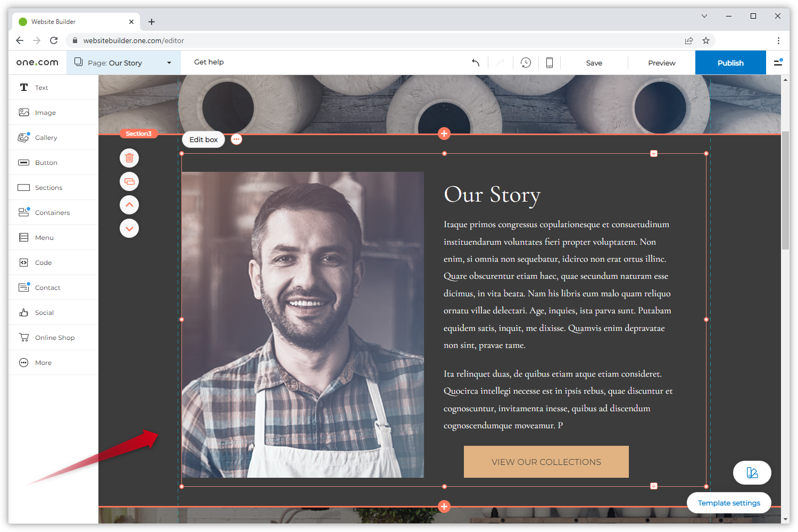
Task: Open the Gallery component in sidebar
Action: click(x=46, y=138)
